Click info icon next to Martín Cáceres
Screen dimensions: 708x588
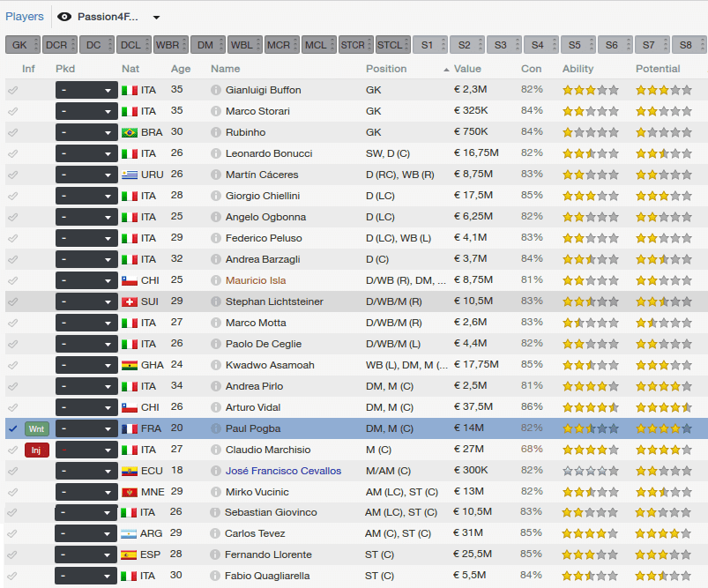point(216,175)
